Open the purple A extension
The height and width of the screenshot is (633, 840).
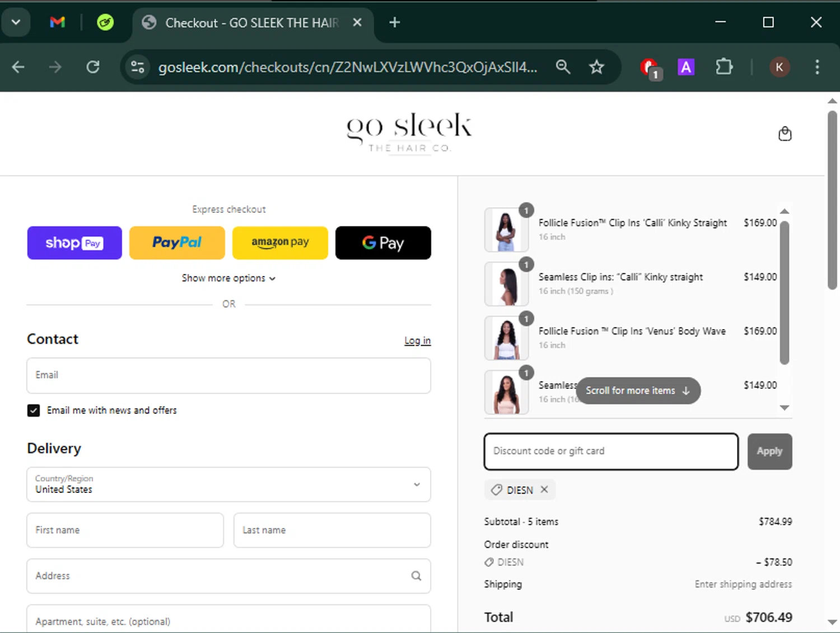(686, 67)
